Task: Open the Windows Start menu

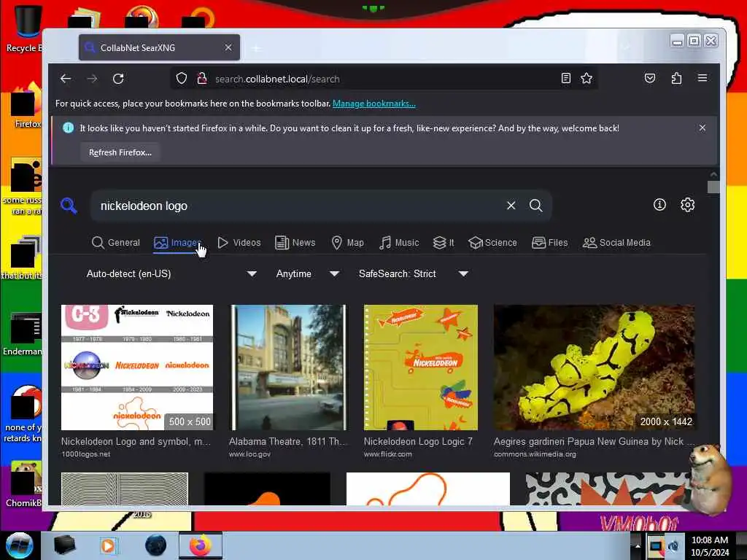Action: pos(19,545)
